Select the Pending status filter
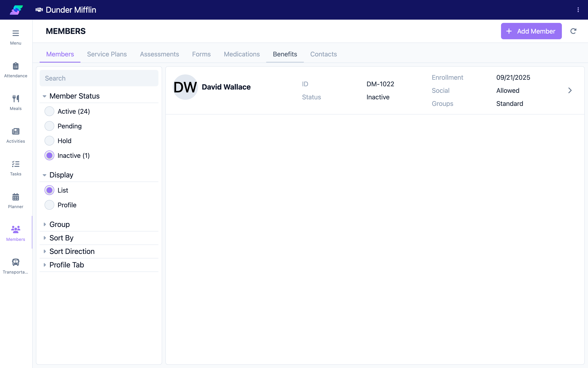The width and height of the screenshot is (588, 368). click(49, 126)
